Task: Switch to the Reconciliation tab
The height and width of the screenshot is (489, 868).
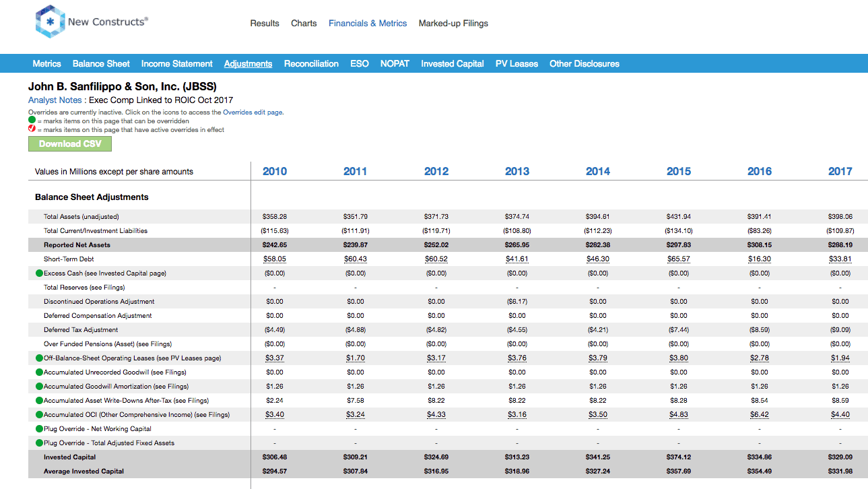Action: (311, 64)
